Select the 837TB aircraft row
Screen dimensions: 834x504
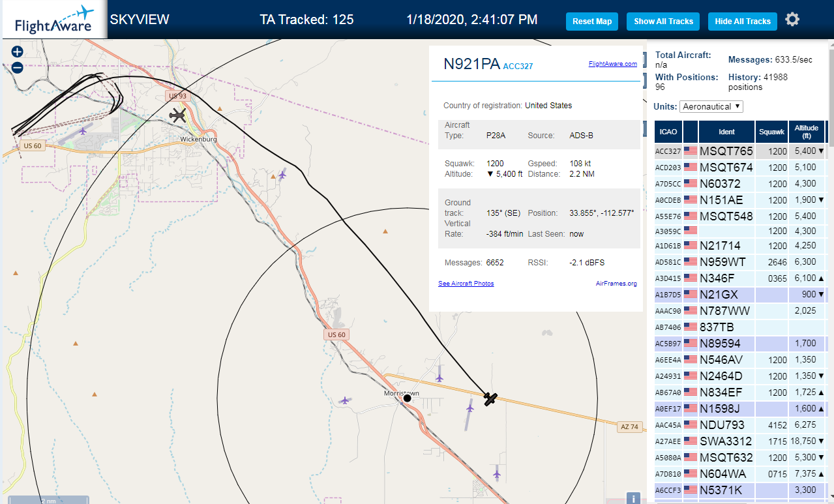741,327
